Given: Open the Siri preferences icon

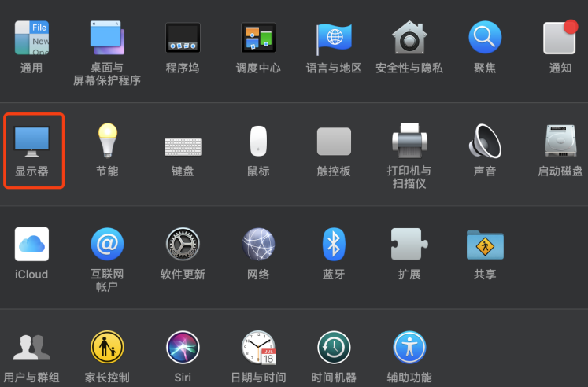Looking at the screenshot, I should tap(183, 347).
